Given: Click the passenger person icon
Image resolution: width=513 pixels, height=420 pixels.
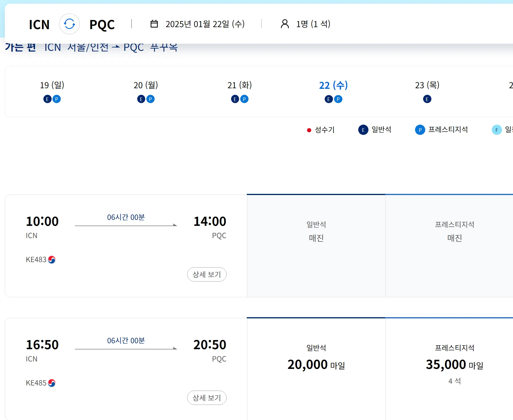Looking at the screenshot, I should click(x=285, y=24).
